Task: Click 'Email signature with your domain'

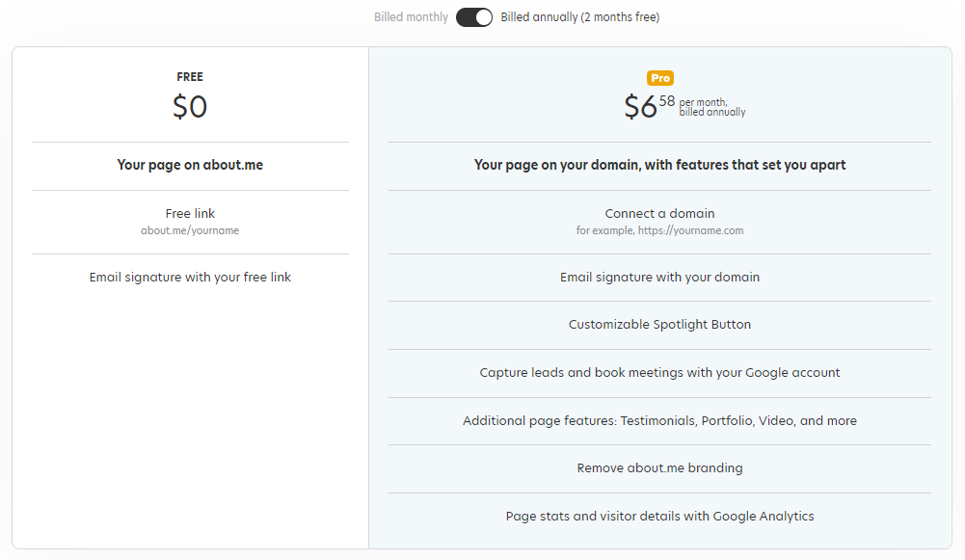Action: [659, 278]
